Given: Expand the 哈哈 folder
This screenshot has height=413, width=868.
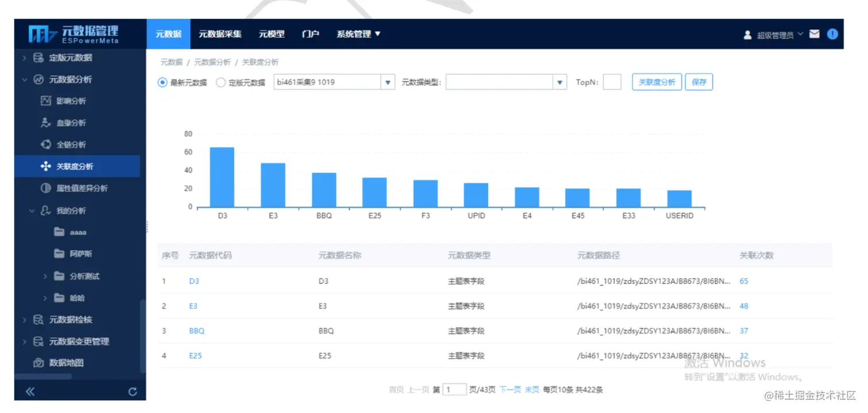Looking at the screenshot, I should pos(45,298).
